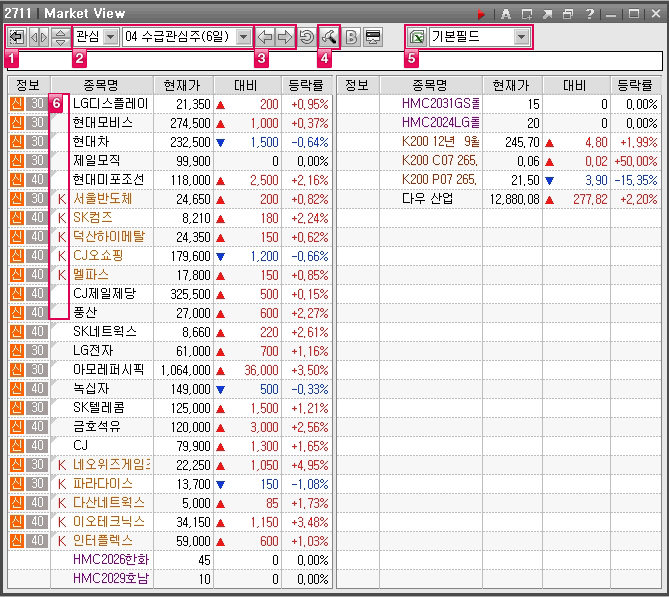
Task: Select 다우 산업 index row
Action: click(427, 199)
